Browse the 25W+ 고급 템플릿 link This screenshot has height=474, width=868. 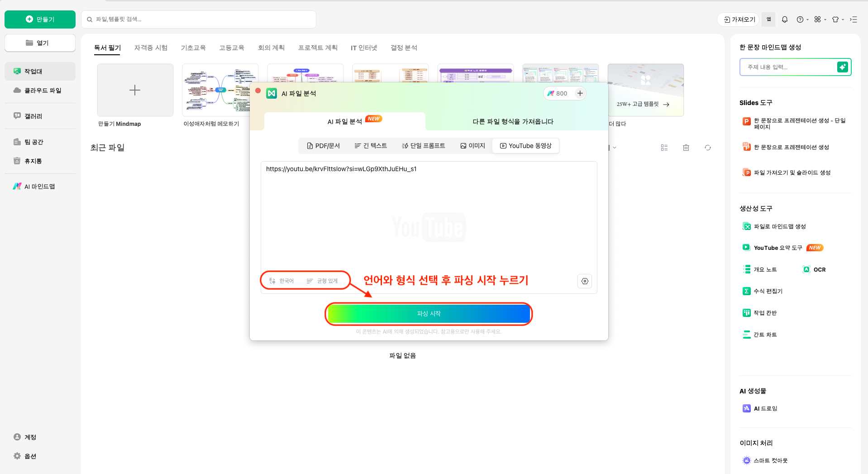(x=641, y=104)
